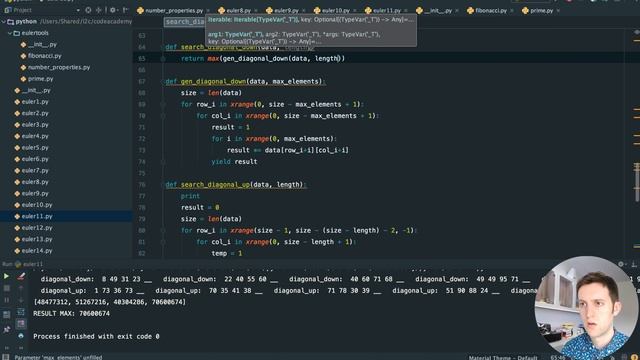Switch to the euler9.py editor tab
Image resolution: width=640 pixels, height=360 pixels.
tap(287, 11)
